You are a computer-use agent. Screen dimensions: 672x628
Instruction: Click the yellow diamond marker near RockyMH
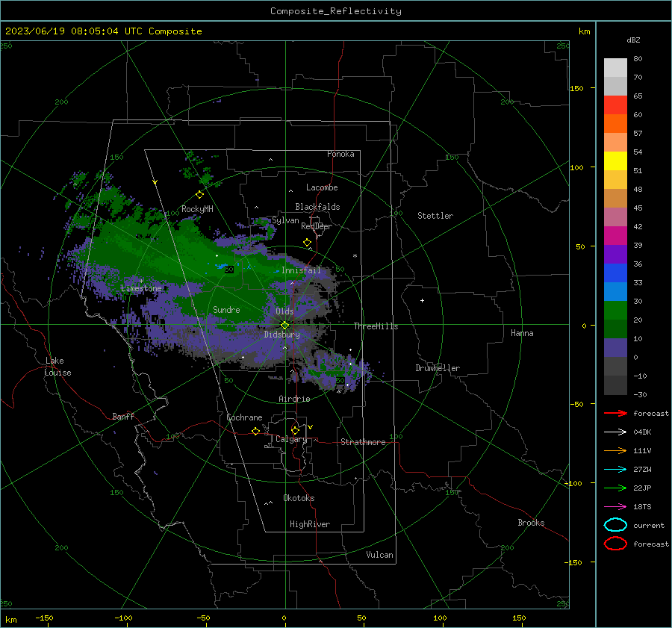(x=199, y=195)
